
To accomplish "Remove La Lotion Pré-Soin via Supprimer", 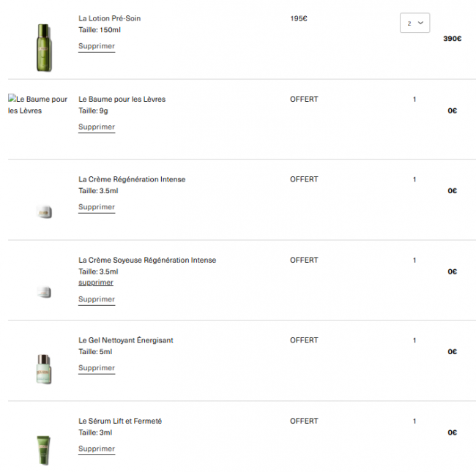I will pyautogui.click(x=97, y=46).
